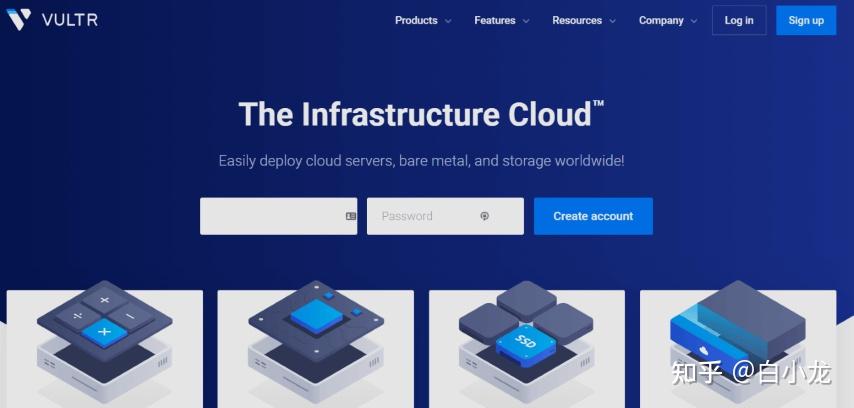Open the cloud compute calculator illustration card

tap(105, 349)
